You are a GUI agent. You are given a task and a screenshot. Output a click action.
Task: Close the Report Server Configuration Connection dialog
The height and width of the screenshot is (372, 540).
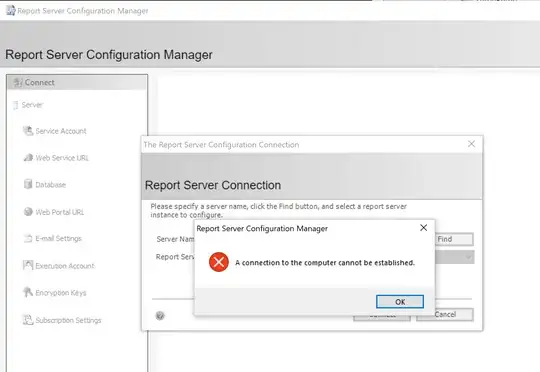pyautogui.click(x=471, y=144)
